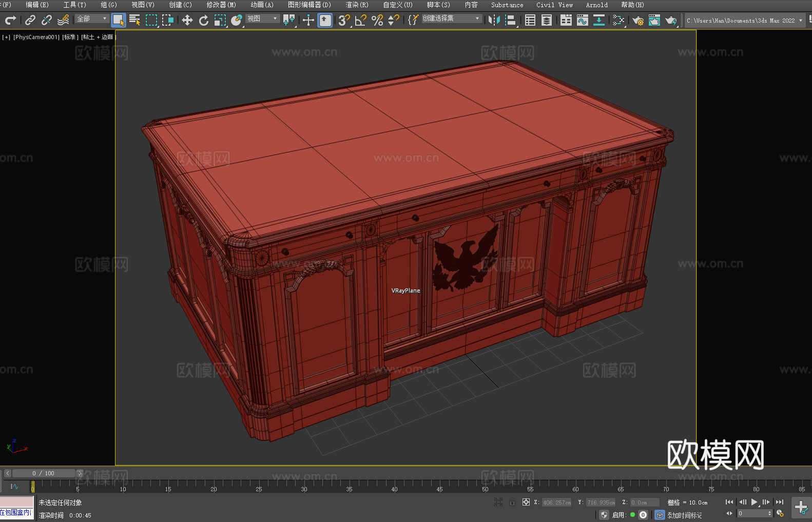Click the Use Pivot Point Center icon
Screen dimensions: 812x522
coord(289,20)
